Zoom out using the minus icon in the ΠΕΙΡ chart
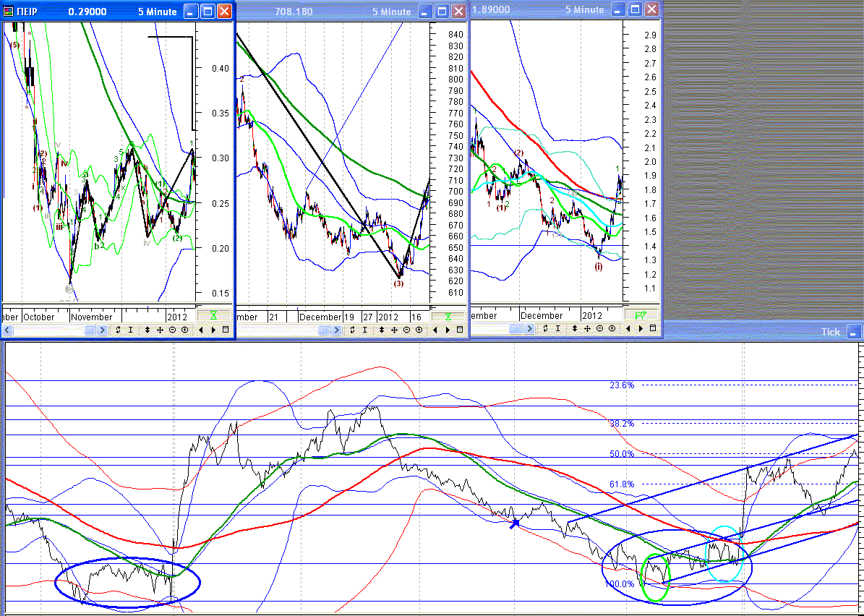 click(x=173, y=330)
